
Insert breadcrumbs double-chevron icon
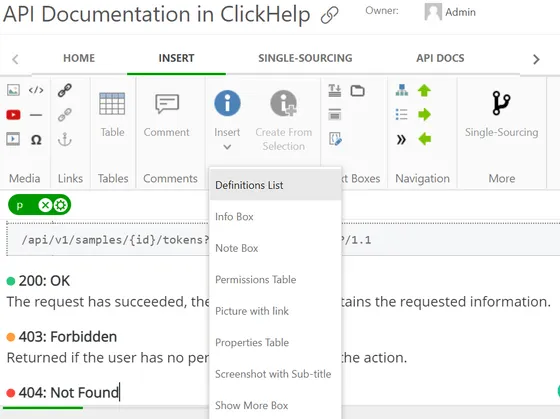pos(401,139)
